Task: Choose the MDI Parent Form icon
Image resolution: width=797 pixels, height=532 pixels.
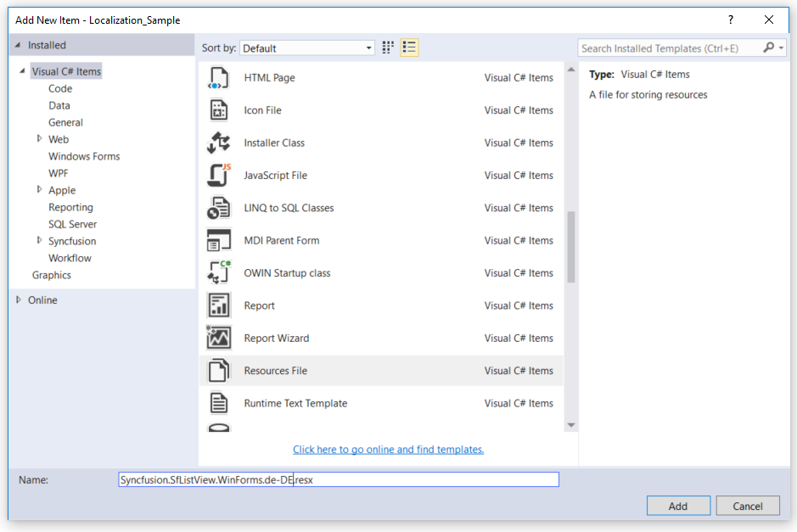Action: pos(219,240)
